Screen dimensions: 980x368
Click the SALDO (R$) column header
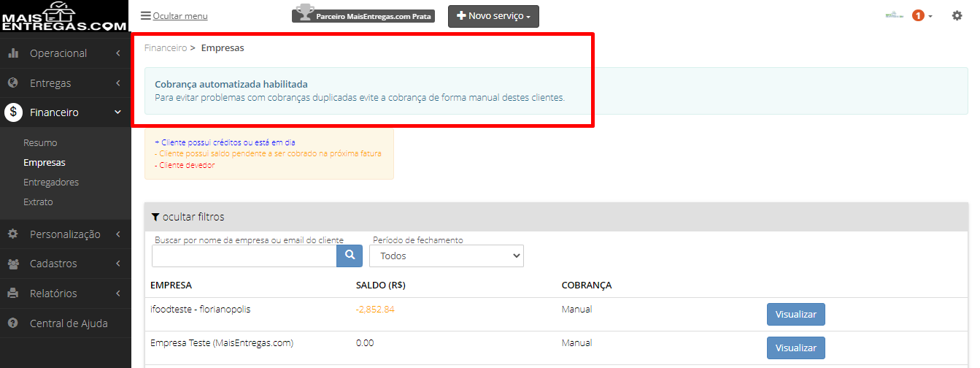pyautogui.click(x=381, y=285)
